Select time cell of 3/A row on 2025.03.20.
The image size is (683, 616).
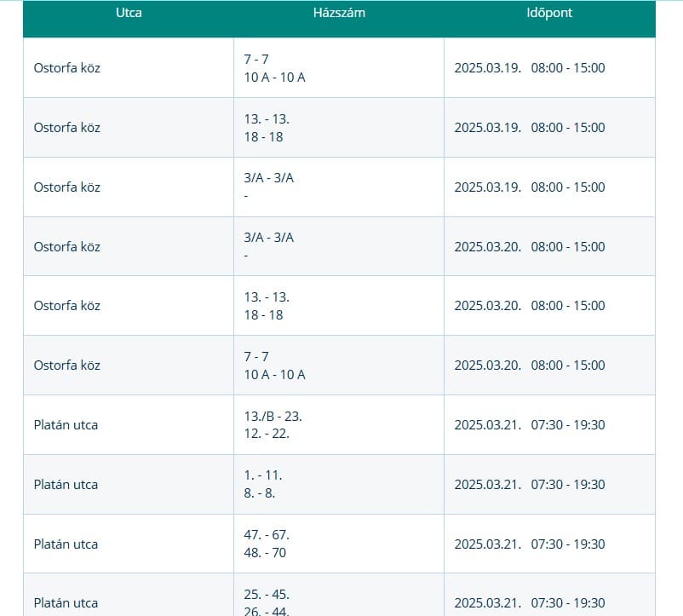pyautogui.click(x=530, y=247)
